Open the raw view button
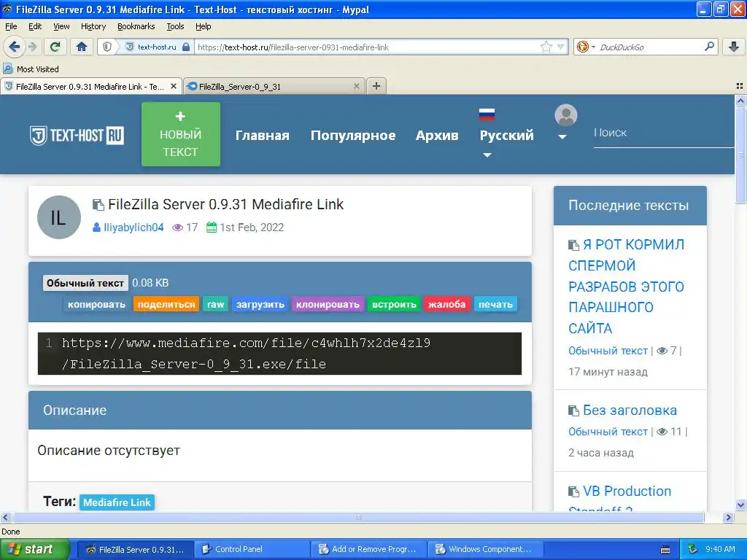 (215, 304)
